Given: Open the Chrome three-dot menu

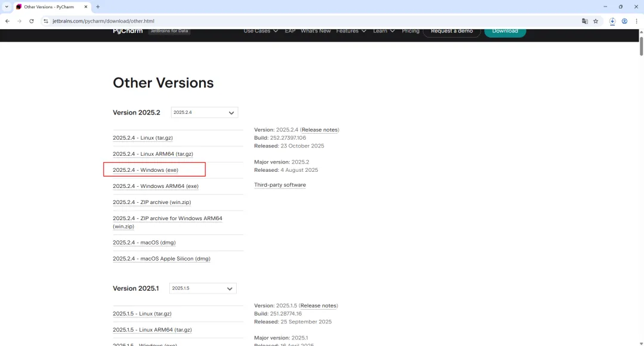Looking at the screenshot, I should (636, 21).
